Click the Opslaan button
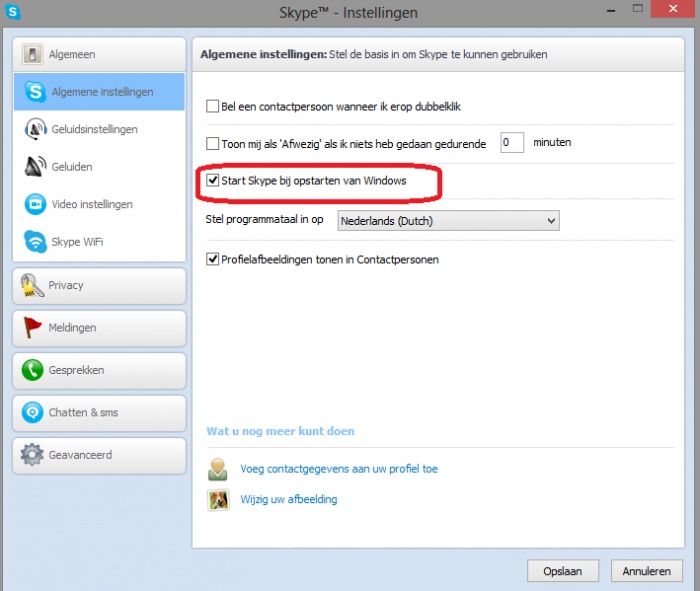The width and height of the screenshot is (700, 591). [x=562, y=571]
